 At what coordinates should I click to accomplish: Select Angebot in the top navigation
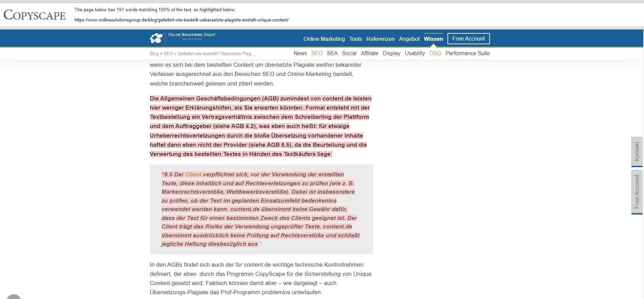[x=409, y=39]
